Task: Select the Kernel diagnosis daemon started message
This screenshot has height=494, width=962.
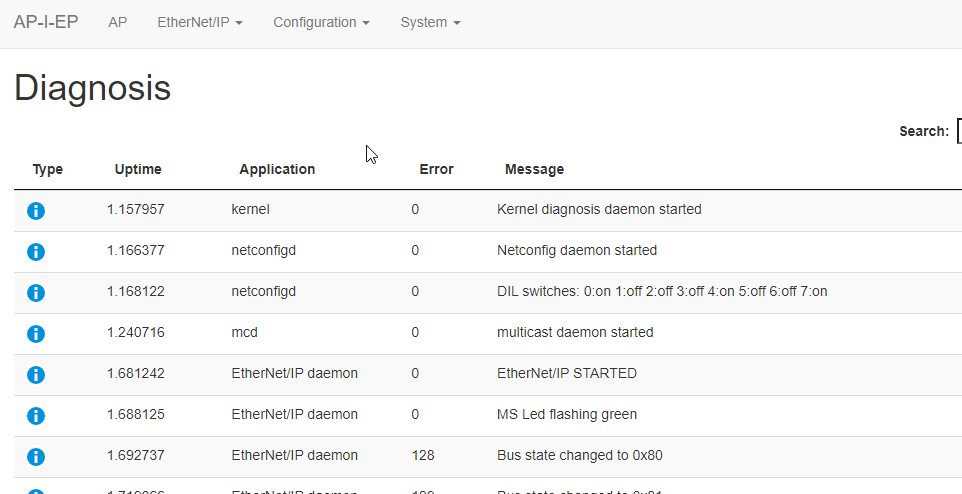Action: 599,209
